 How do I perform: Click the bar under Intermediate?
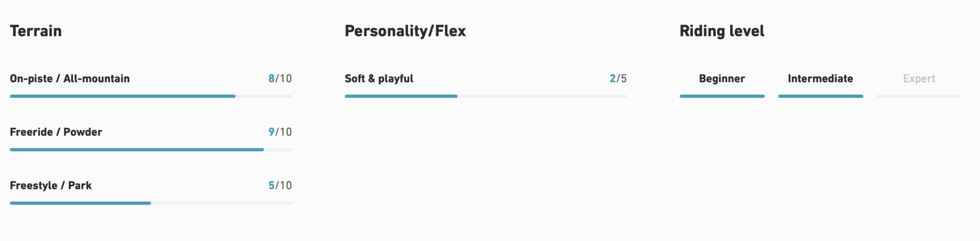tap(820, 96)
